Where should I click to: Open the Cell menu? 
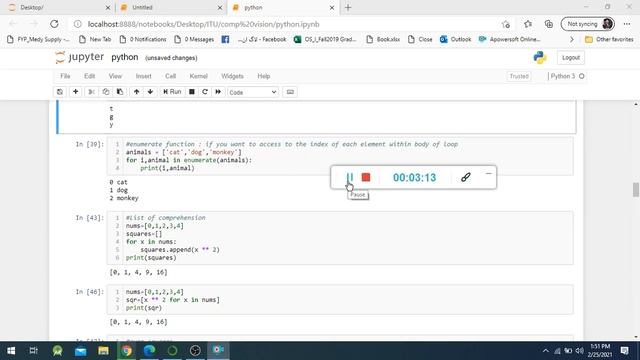point(170,76)
